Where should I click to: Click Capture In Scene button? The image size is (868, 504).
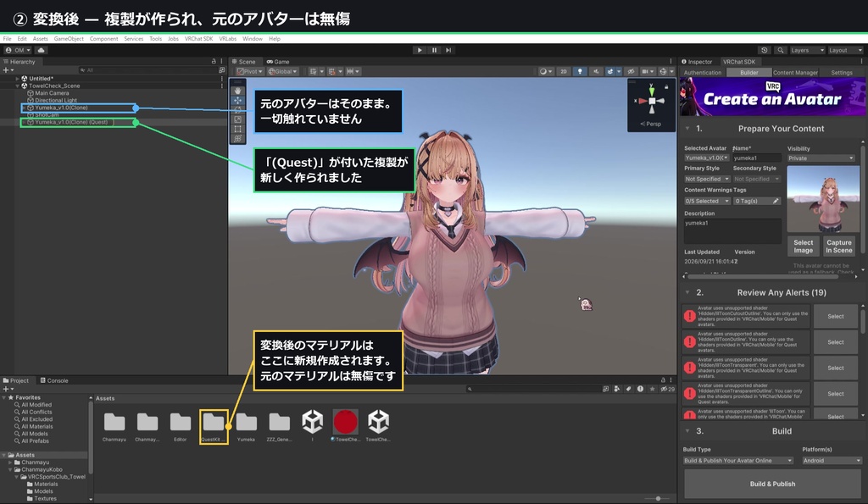[x=838, y=246]
